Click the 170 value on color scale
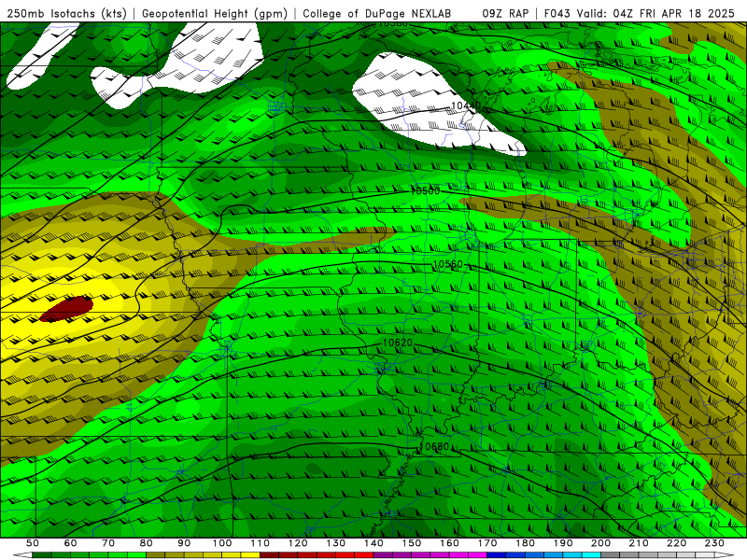The width and height of the screenshot is (747, 560). (x=487, y=543)
